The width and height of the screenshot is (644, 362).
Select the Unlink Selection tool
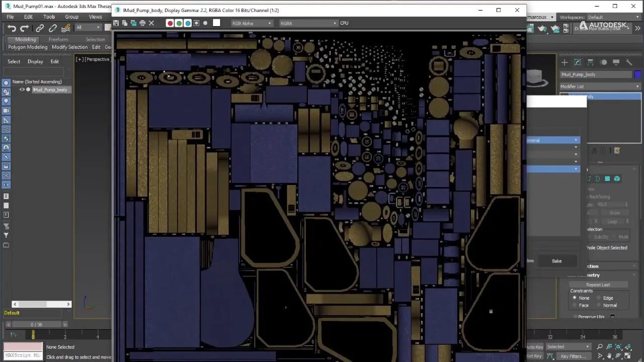pos(52,28)
